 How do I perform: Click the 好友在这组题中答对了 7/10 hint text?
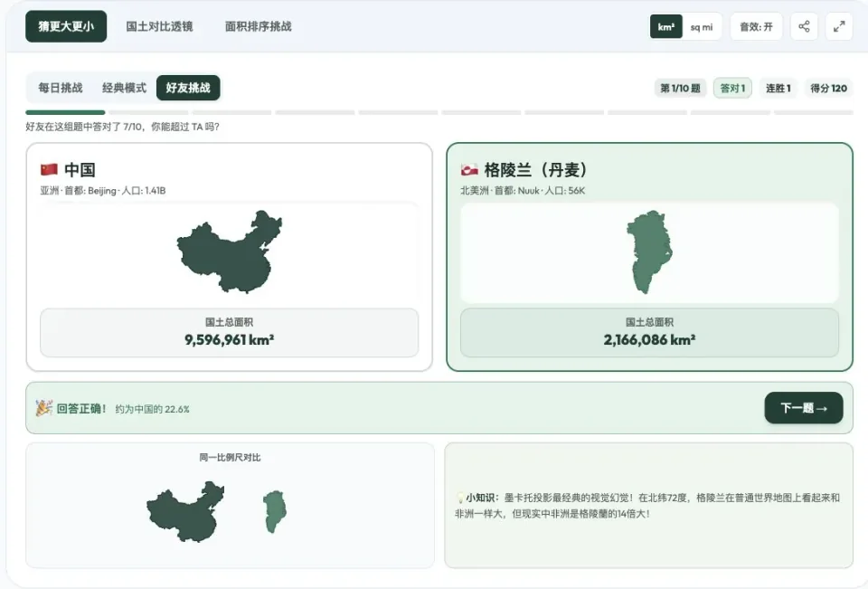(122, 127)
